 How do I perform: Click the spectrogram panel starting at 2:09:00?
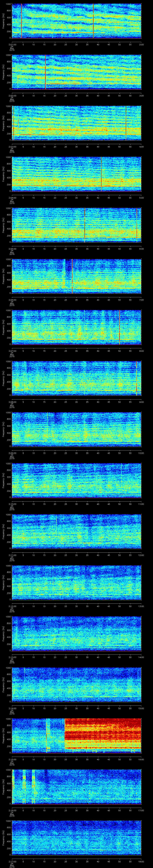(x=77, y=429)
